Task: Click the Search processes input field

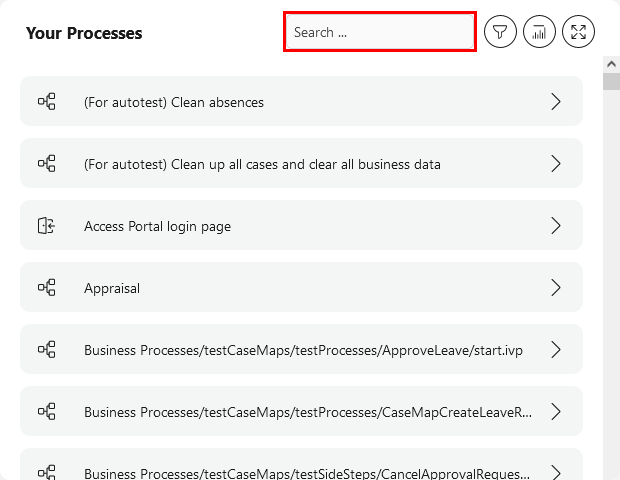Action: (x=380, y=32)
